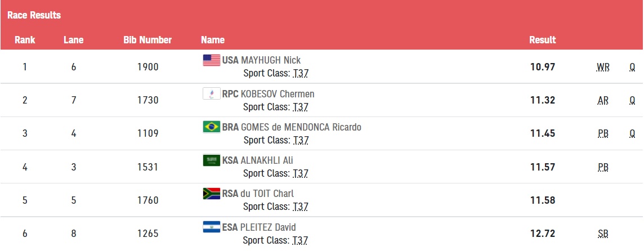The image size is (644, 251).
Task: Click the Q qualifier mark for MAYHUGH
Action: [x=632, y=68]
